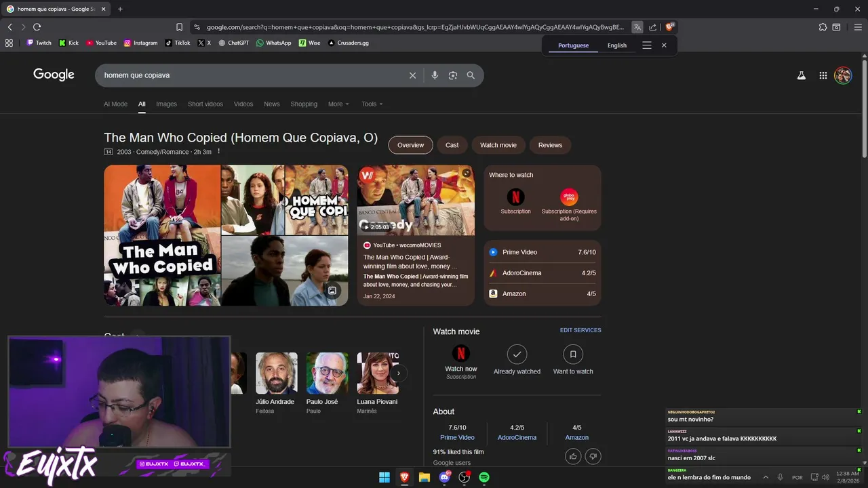Mark movie as Already watched
The height and width of the screenshot is (488, 868).
coord(517,359)
